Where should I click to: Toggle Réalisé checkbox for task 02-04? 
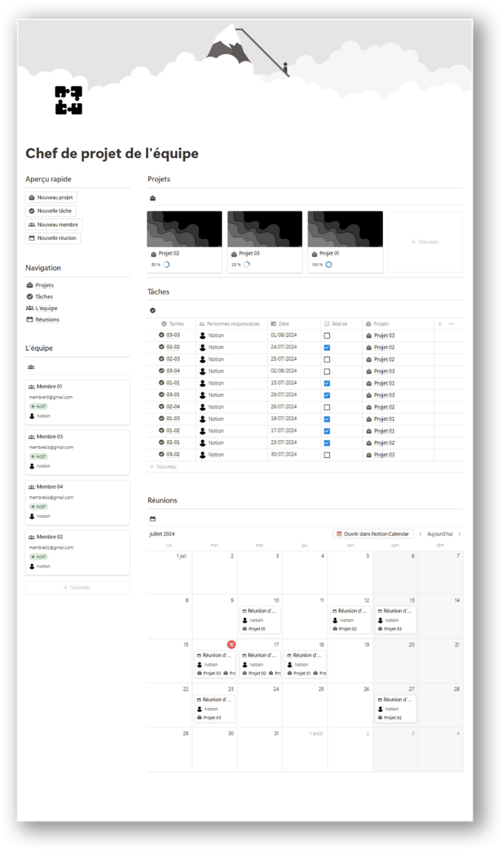click(327, 407)
